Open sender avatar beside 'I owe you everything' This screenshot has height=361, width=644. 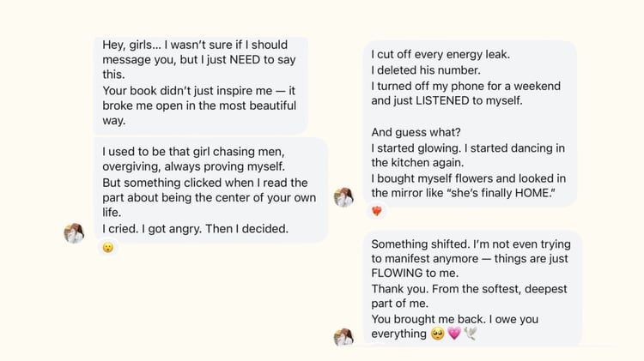coord(343,337)
